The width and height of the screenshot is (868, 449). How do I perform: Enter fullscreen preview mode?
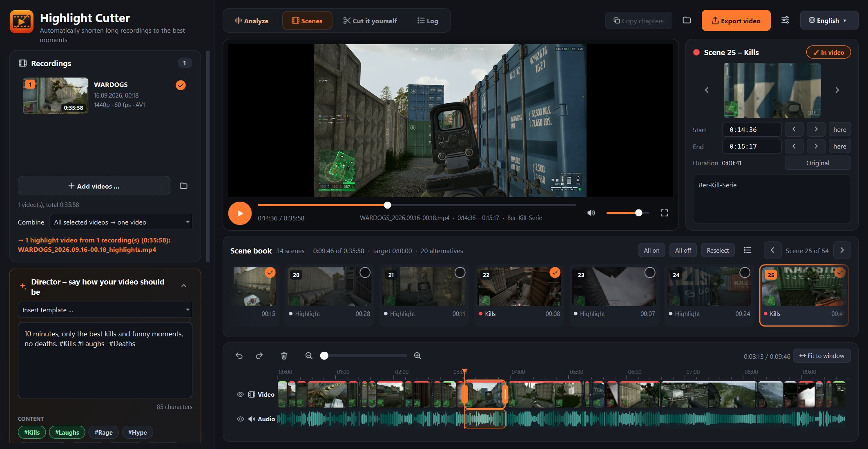(x=664, y=213)
